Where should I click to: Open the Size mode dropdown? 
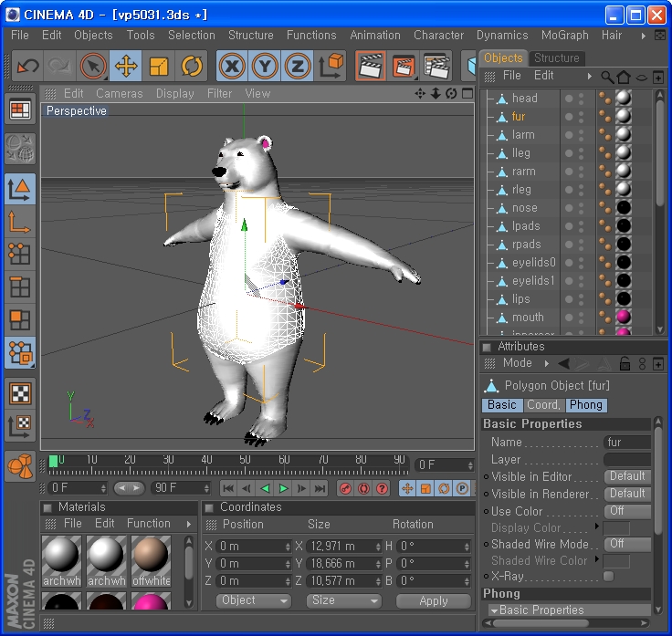point(343,600)
